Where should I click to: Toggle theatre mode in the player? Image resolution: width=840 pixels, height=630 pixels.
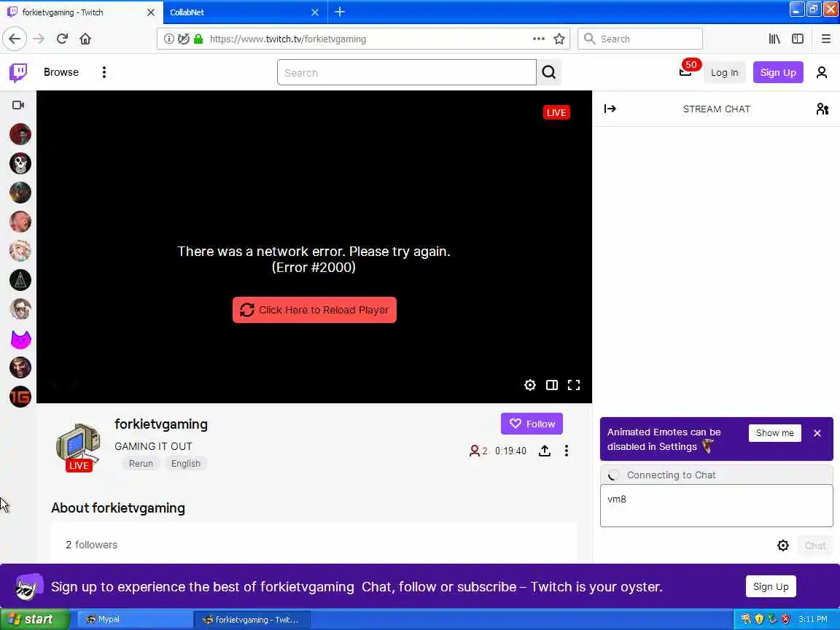coord(552,385)
